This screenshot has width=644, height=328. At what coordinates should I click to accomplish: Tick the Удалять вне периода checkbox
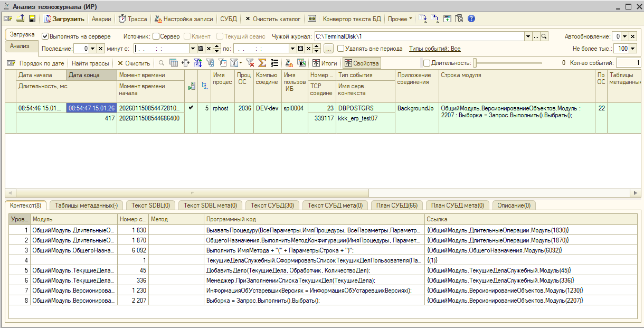pos(341,49)
